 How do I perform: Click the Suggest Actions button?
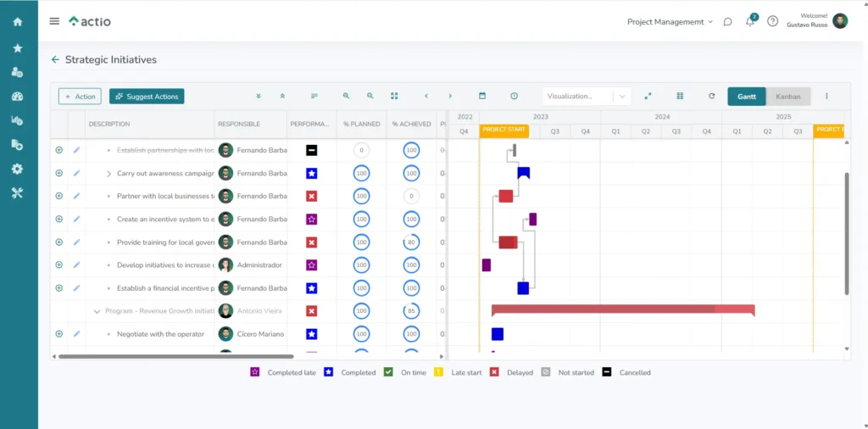[x=147, y=97]
